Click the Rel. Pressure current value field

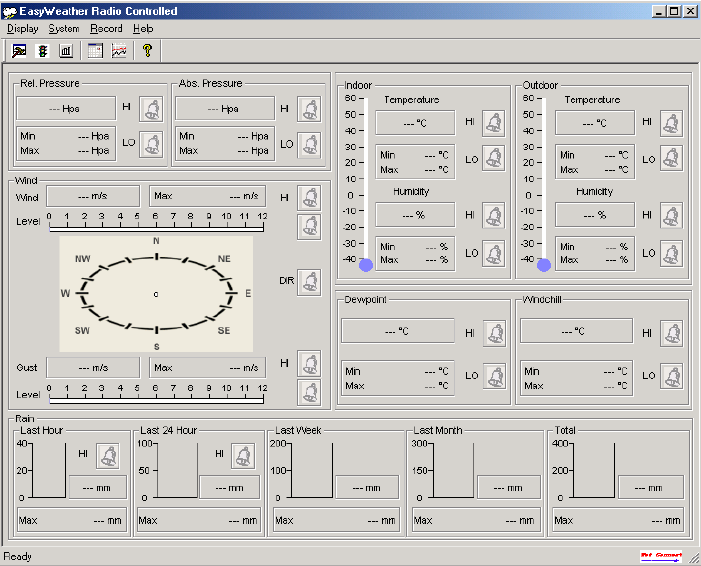point(66,109)
